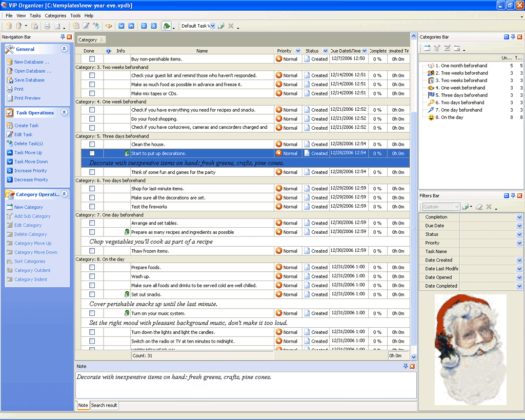
Task: Click the New Category link
Action: click(28, 207)
